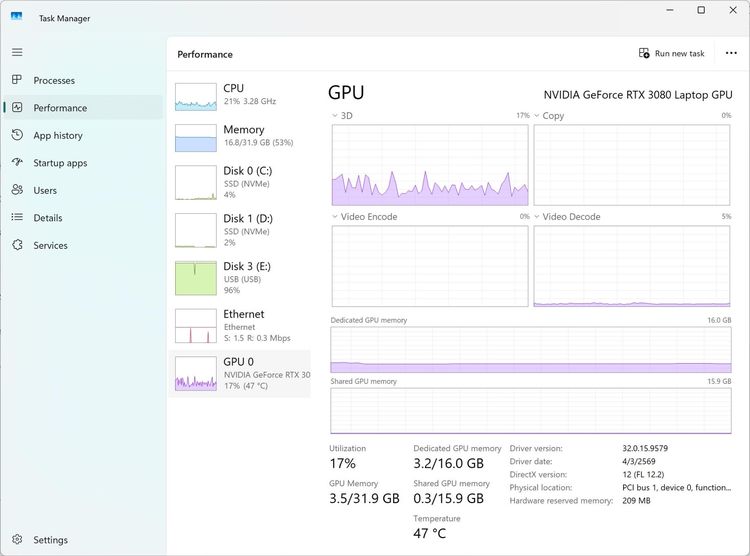Click the Run new task button label

(679, 54)
